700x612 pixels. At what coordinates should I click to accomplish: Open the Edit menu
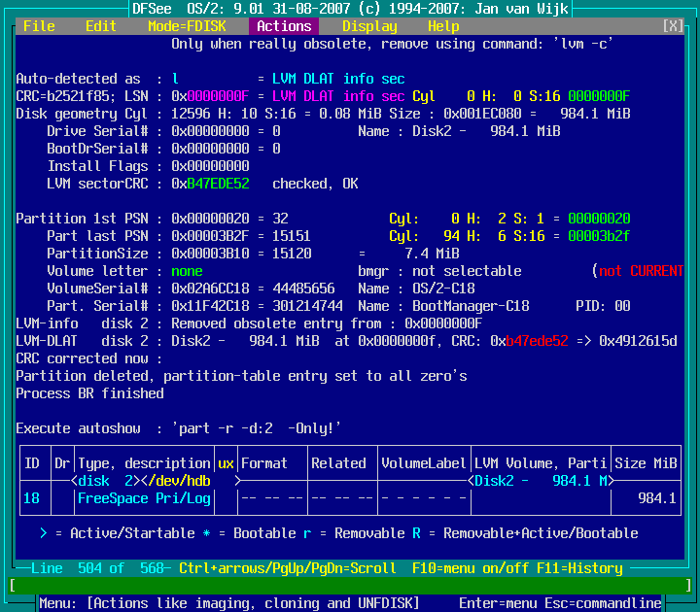(101, 26)
